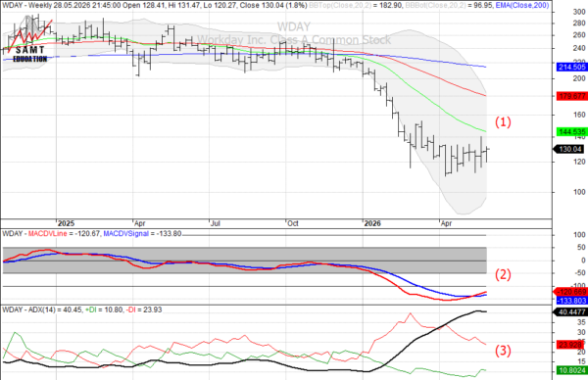The width and height of the screenshot is (588, 380).
Task: Click the 2026 year label on time axis
Action: tap(372, 223)
